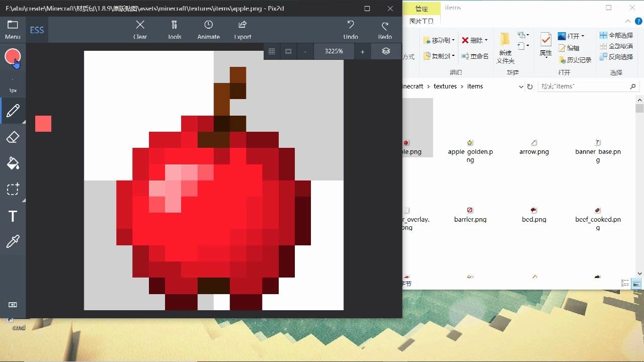
Task: Click the items breadcrumb in address bar
Action: [475, 86]
